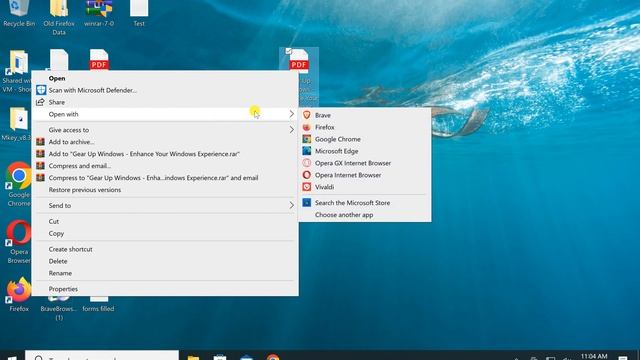This screenshot has height=360, width=640.
Task: Open Chrome from the taskbar
Action: [x=273, y=357]
